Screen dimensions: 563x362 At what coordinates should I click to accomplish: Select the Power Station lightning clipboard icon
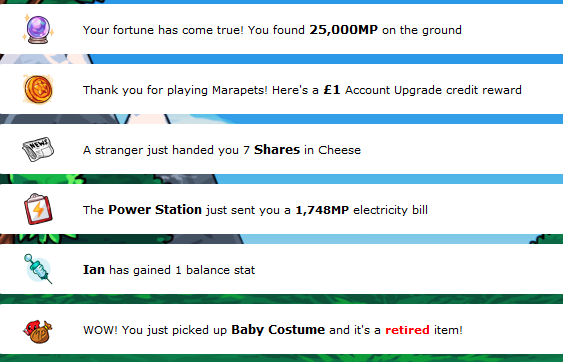(x=38, y=209)
